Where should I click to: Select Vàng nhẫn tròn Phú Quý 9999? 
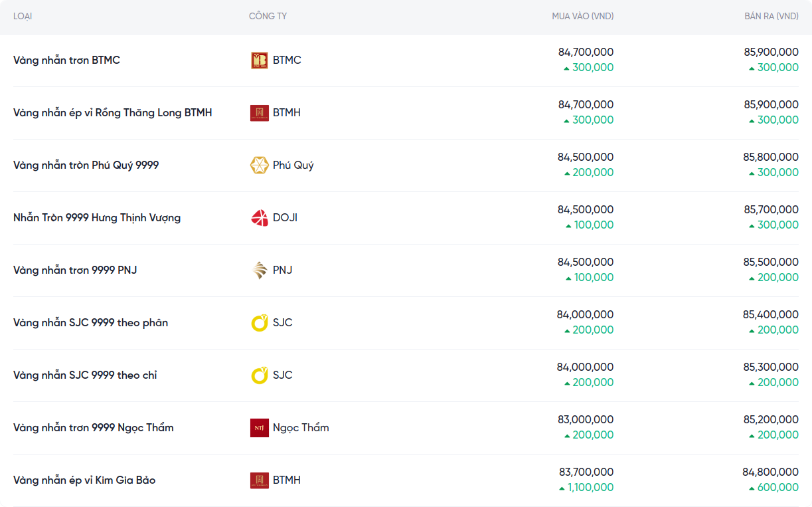(x=86, y=165)
